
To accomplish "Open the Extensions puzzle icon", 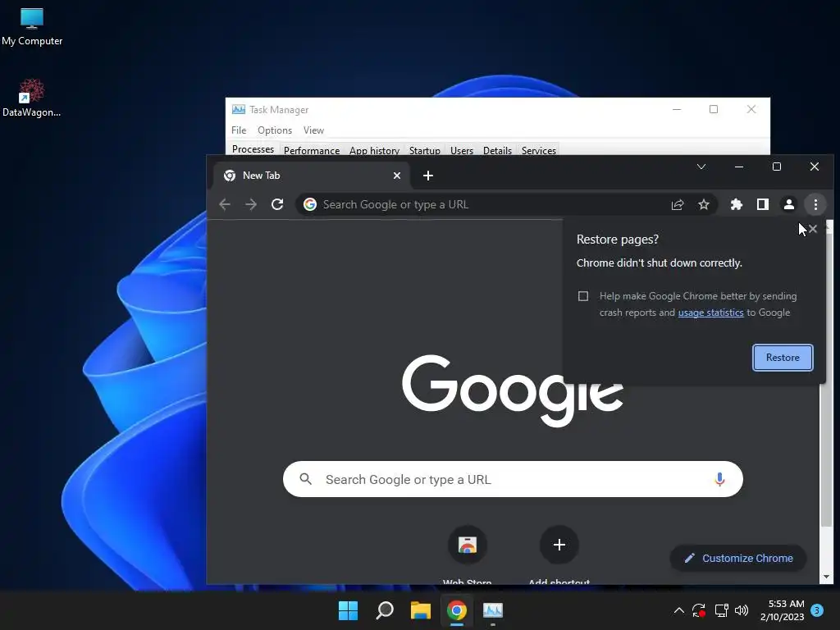I will tap(737, 204).
